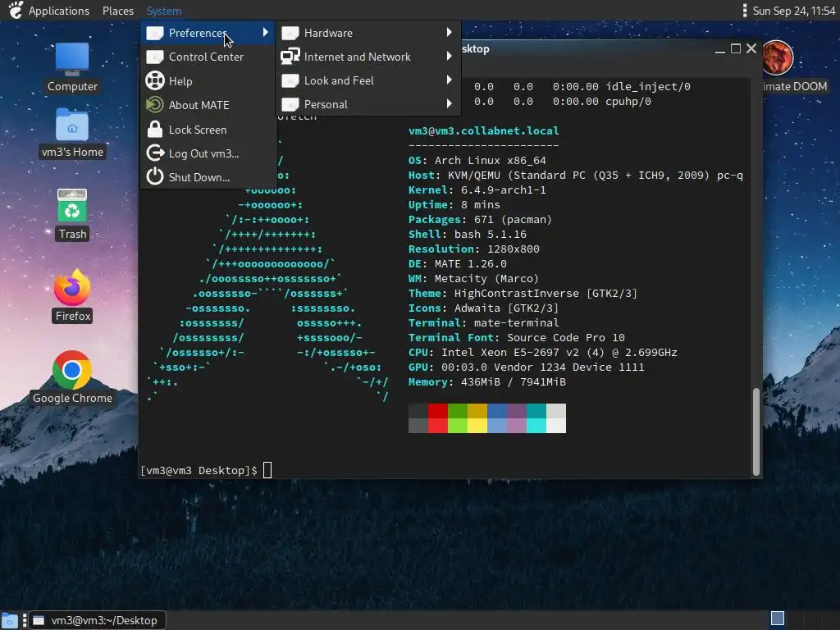Open Internet and Network submenu
The height and width of the screenshot is (630, 840).
(x=368, y=57)
